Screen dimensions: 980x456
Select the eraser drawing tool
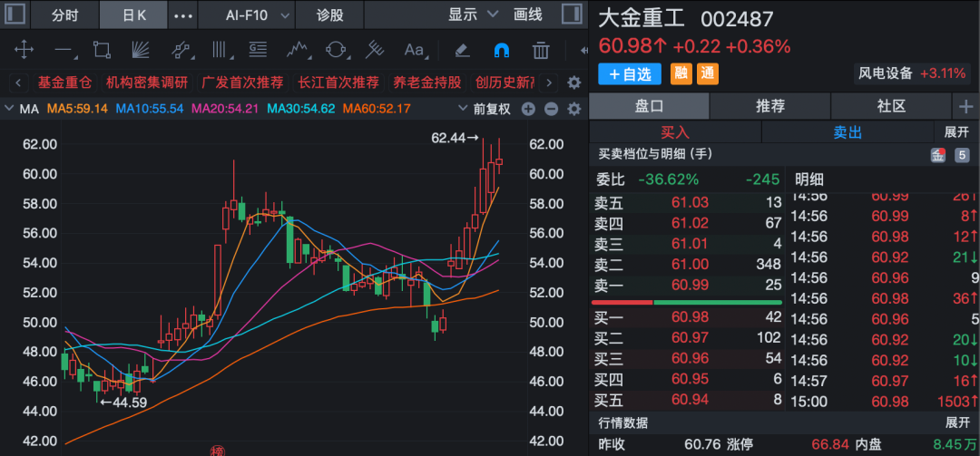[x=461, y=50]
